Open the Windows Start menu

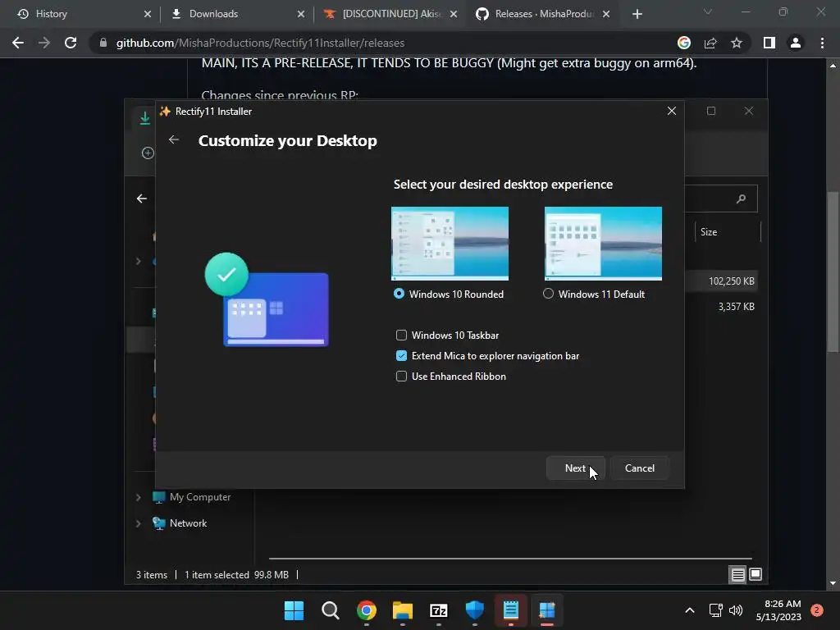tap(294, 610)
